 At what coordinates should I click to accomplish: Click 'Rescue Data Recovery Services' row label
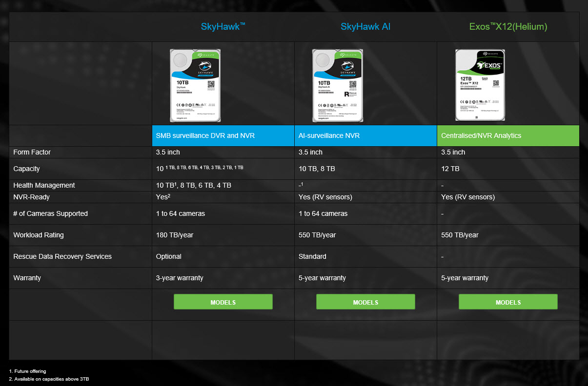[x=62, y=256]
